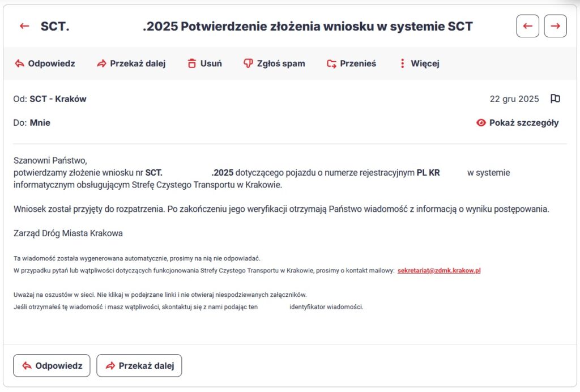580x392 pixels.
Task: Click the flag icon beside the date
Action: 555,99
